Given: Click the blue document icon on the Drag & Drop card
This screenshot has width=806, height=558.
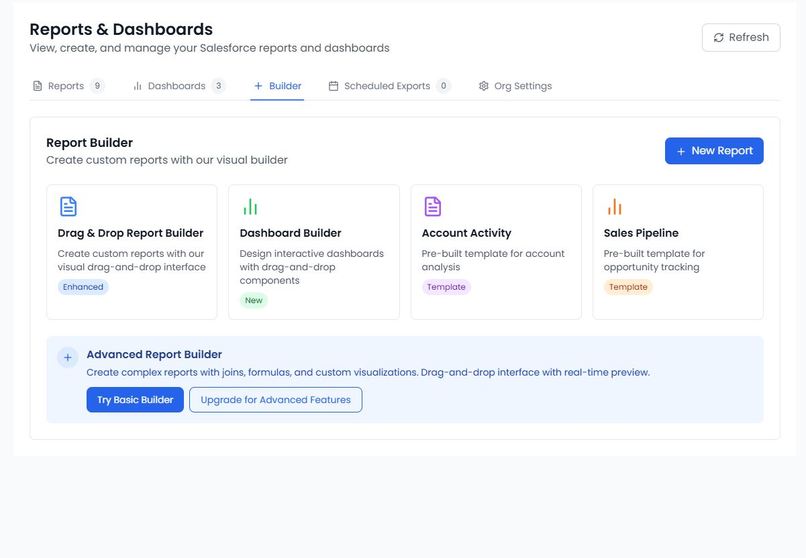Looking at the screenshot, I should tap(68, 207).
